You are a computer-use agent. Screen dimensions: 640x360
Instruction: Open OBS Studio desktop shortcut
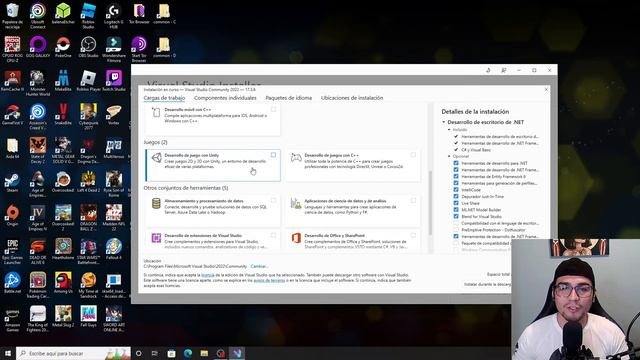click(88, 47)
